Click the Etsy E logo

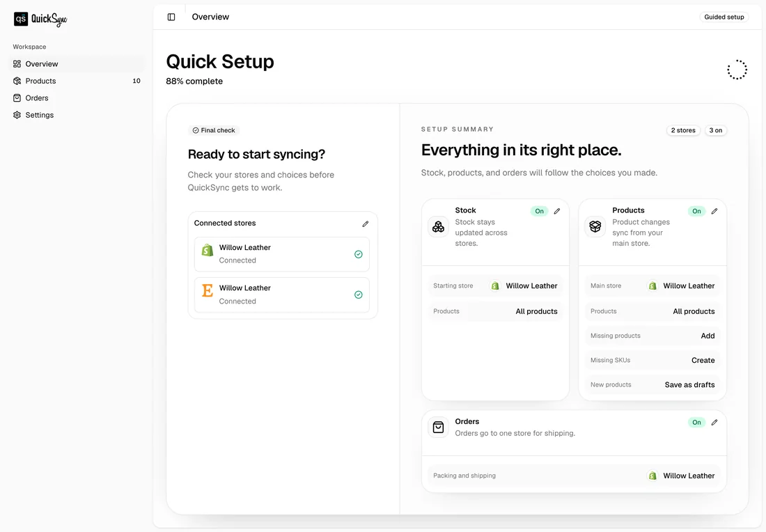click(x=207, y=290)
